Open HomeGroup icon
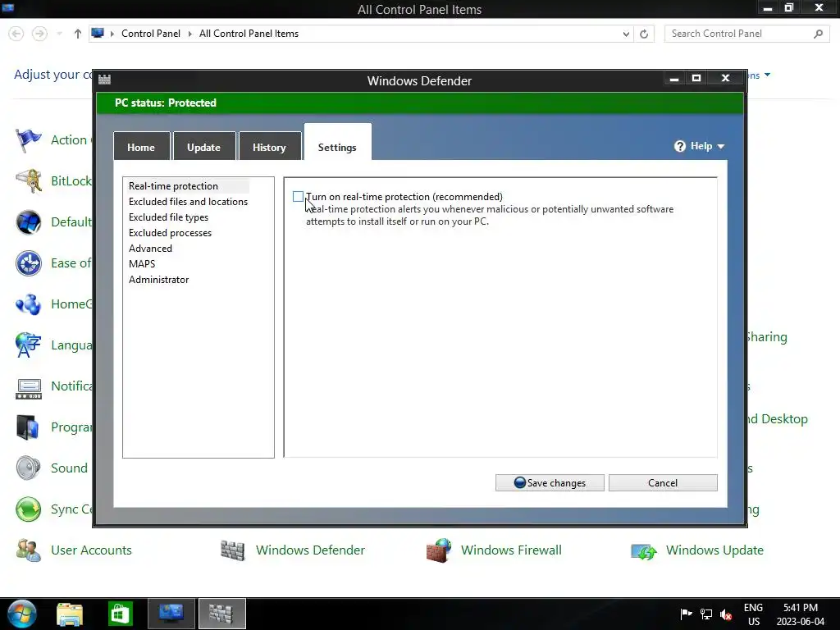This screenshot has height=630, width=840. click(28, 304)
